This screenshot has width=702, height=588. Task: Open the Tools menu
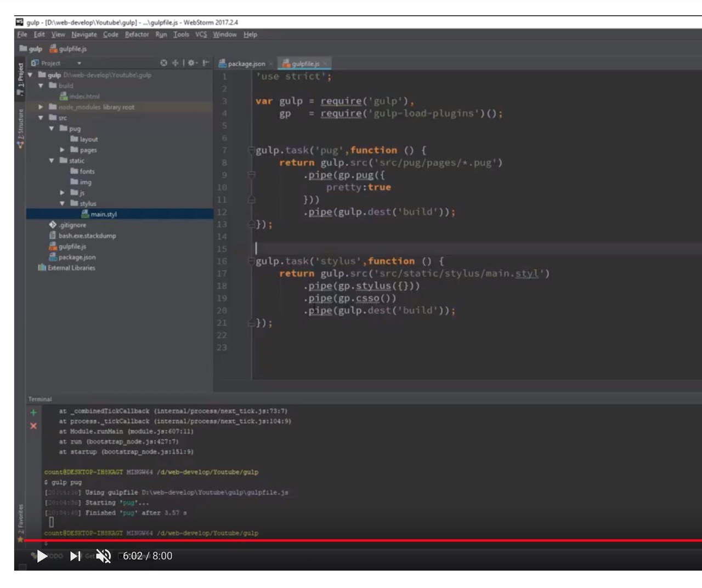181,35
